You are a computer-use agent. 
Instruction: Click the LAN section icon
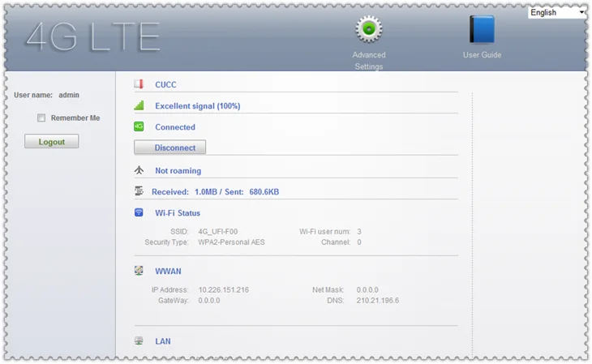tap(139, 341)
